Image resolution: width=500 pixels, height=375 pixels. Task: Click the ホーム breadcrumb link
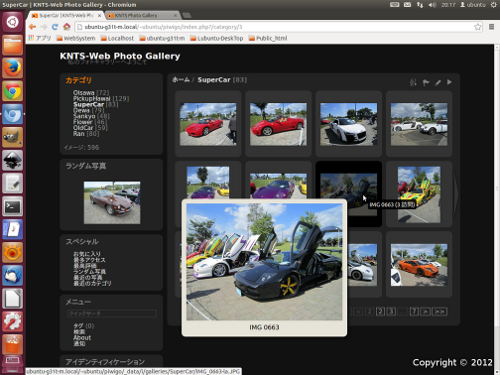tap(181, 80)
